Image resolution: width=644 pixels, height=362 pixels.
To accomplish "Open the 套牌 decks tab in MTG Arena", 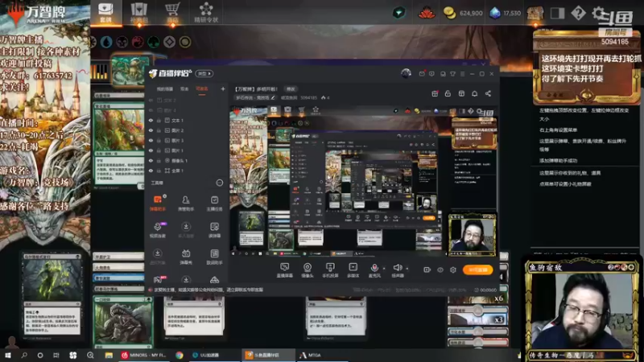I will click(105, 12).
